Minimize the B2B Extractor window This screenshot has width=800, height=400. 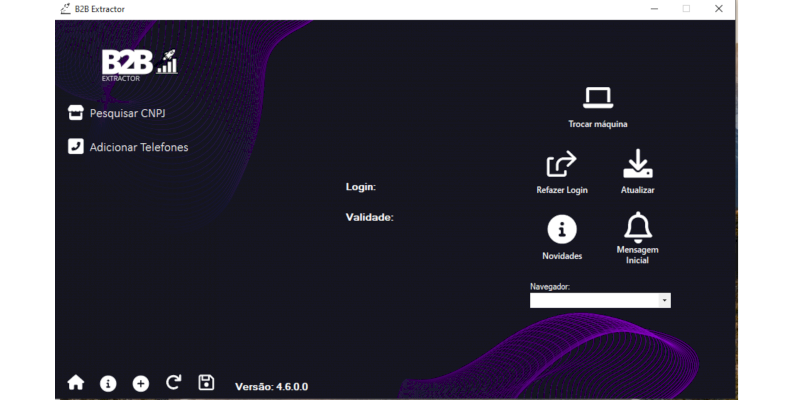point(654,9)
